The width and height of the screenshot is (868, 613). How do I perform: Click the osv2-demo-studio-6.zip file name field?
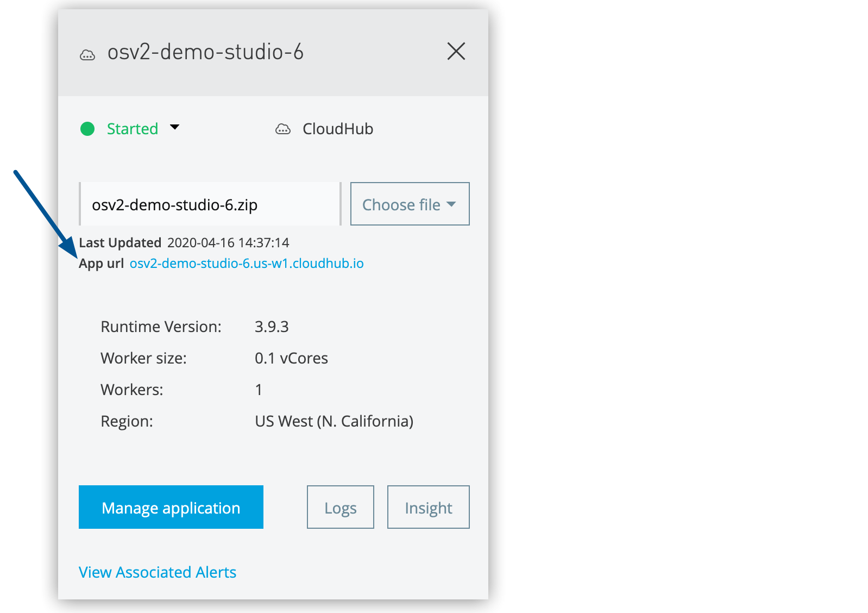coord(210,204)
